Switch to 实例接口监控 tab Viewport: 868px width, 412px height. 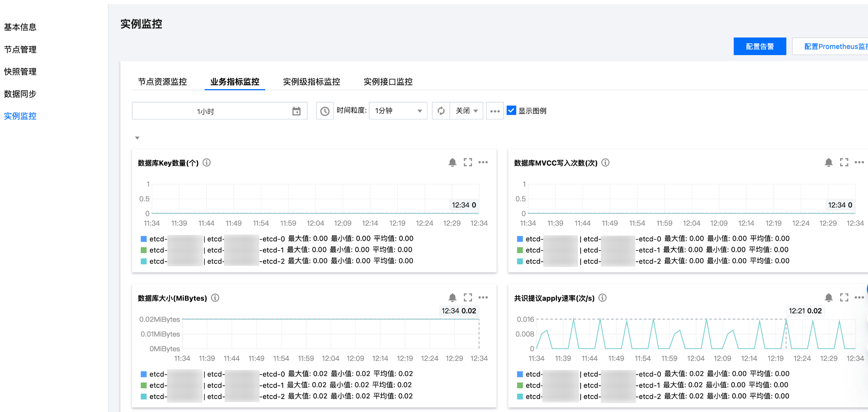(388, 82)
